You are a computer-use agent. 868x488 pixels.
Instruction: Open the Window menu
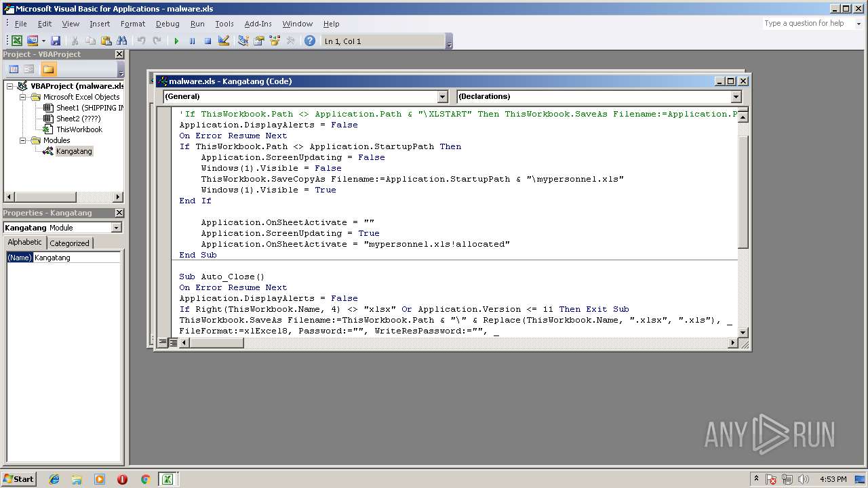click(x=298, y=24)
